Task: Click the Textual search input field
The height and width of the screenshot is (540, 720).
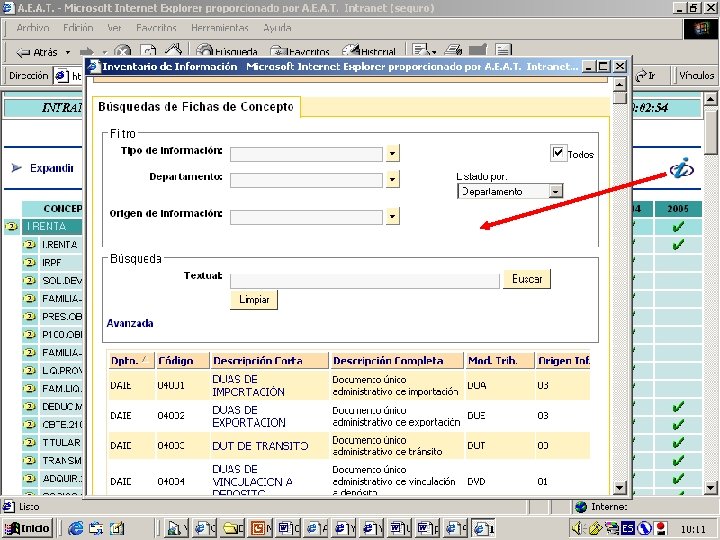Action: click(364, 280)
